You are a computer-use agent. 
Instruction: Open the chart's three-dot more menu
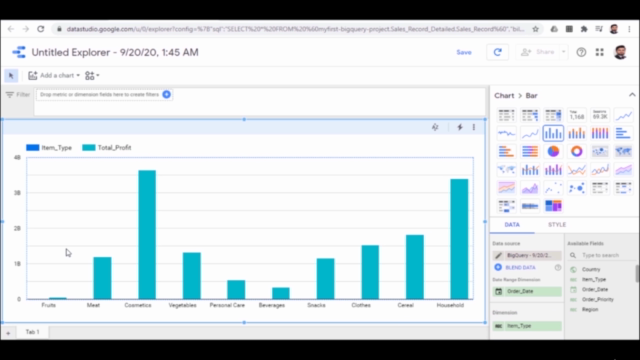point(474,127)
